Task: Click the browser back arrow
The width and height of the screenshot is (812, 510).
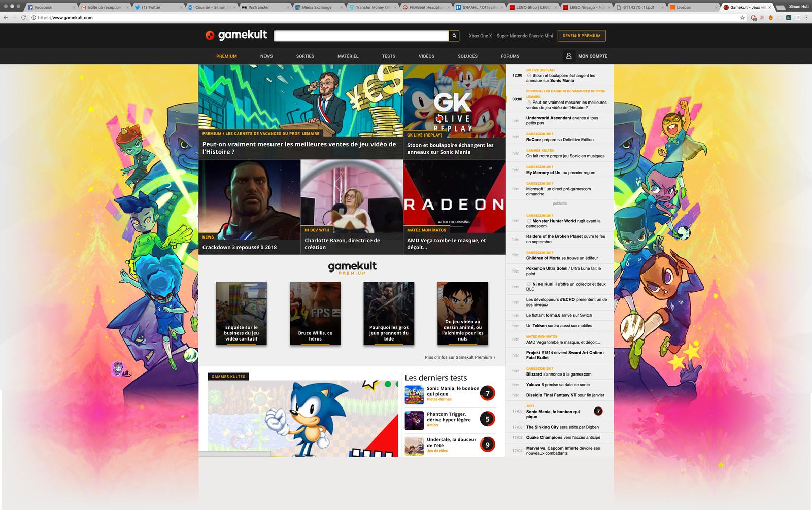Action: [x=6, y=17]
